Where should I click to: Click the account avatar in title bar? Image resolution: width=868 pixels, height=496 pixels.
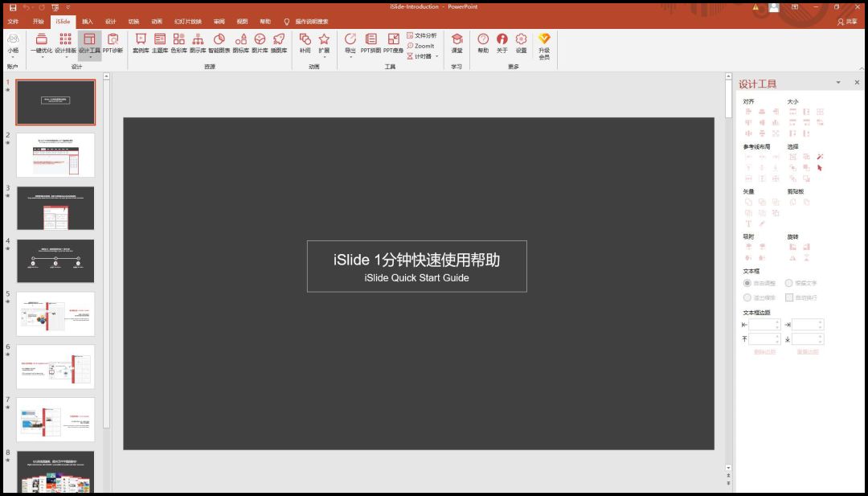click(x=774, y=7)
